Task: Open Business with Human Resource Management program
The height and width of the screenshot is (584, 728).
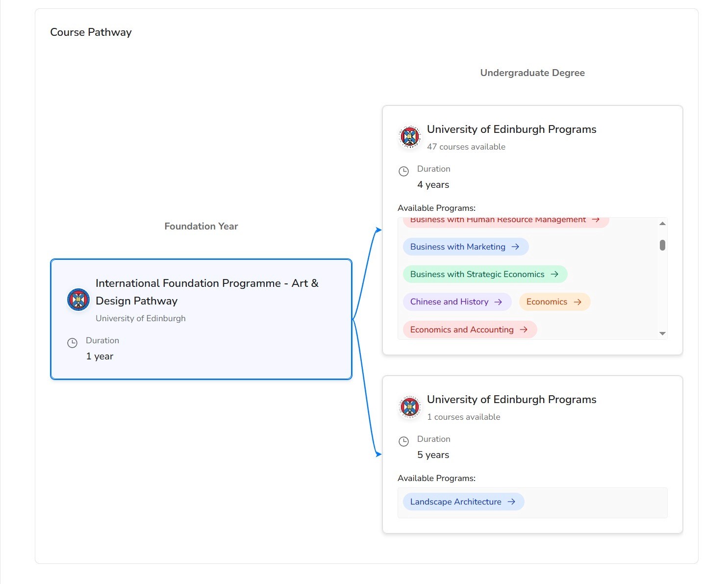Action: [x=505, y=222]
